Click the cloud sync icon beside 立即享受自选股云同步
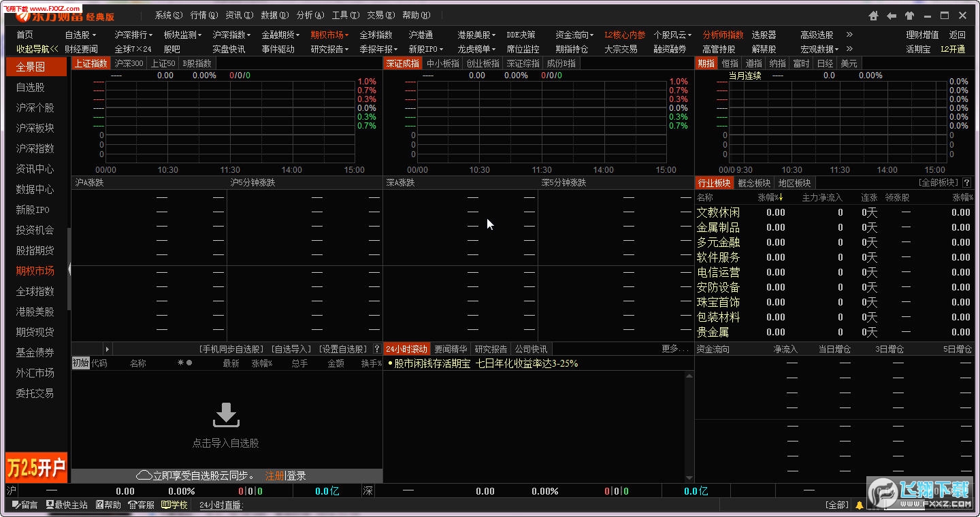This screenshot has width=980, height=517. click(x=144, y=476)
